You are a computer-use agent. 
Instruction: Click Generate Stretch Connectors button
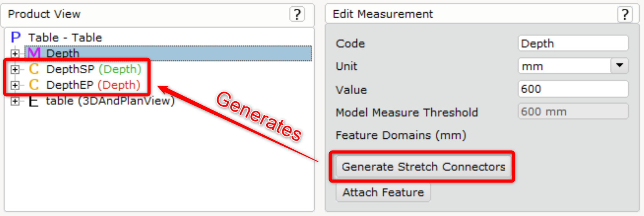pyautogui.click(x=423, y=167)
